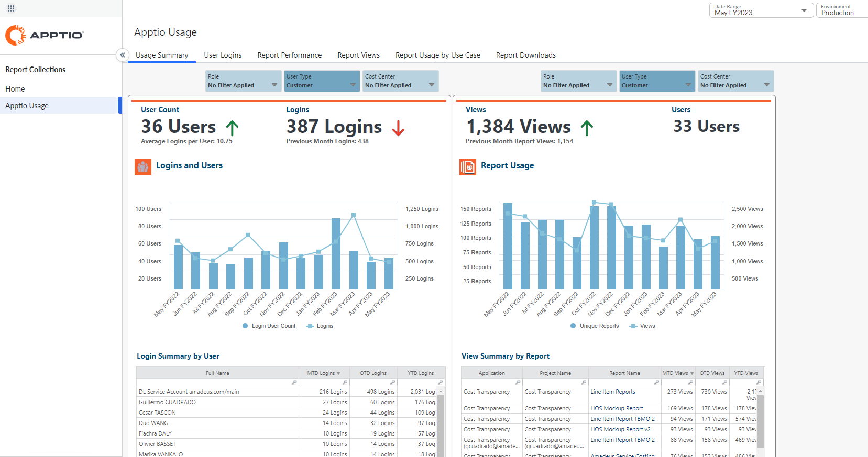
Task: Click the Login Summary table scroll-up arrow
Action: click(441, 392)
